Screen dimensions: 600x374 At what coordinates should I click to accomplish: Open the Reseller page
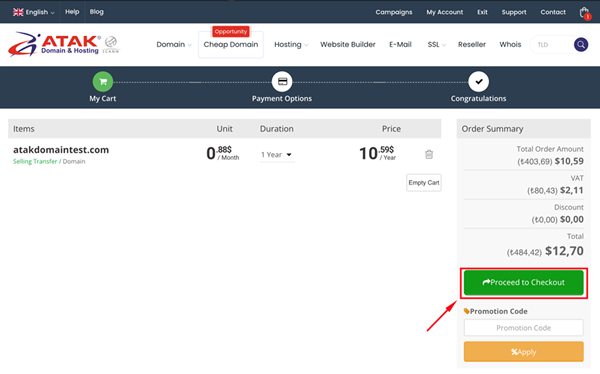point(472,44)
